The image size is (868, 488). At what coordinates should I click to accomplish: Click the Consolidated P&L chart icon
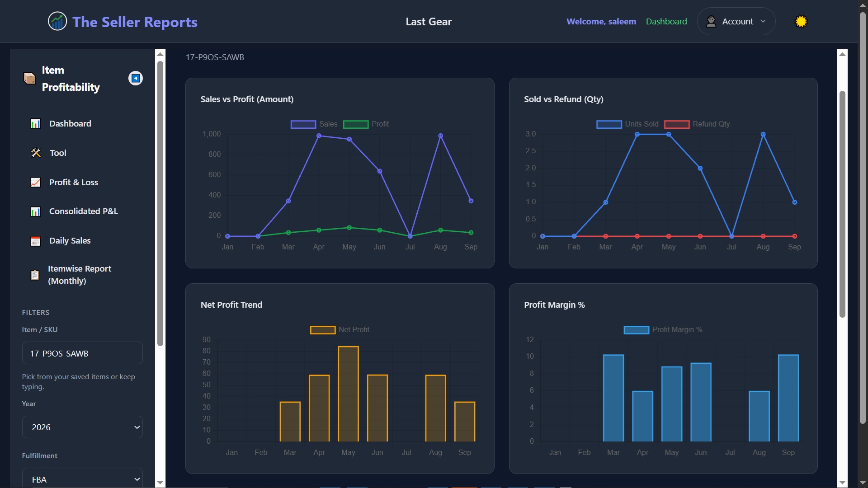(x=35, y=211)
